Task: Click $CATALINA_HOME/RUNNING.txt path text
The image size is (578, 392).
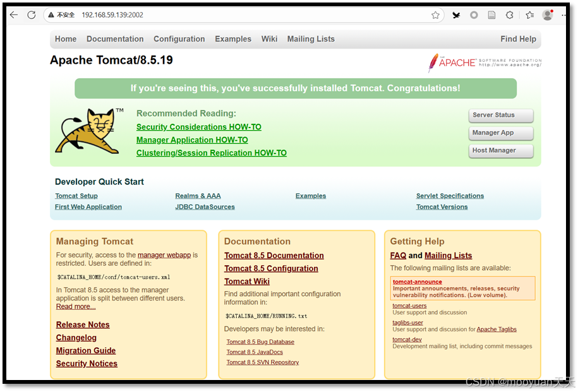Action: pyautogui.click(x=266, y=316)
